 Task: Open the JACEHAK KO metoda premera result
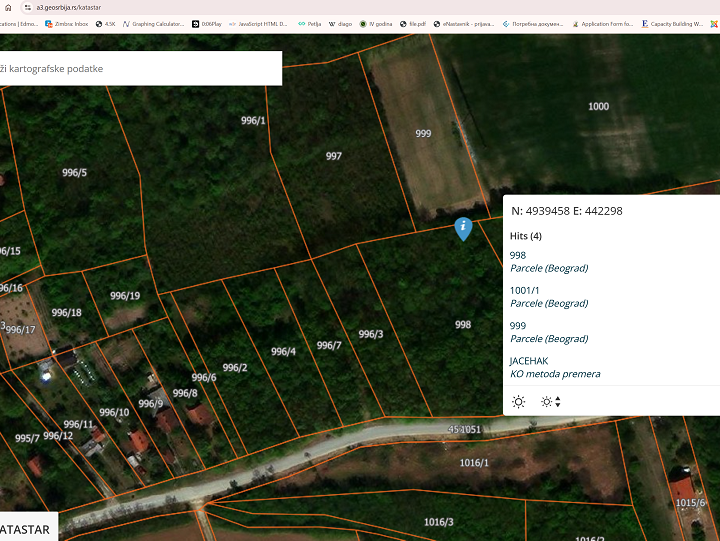tap(555, 367)
